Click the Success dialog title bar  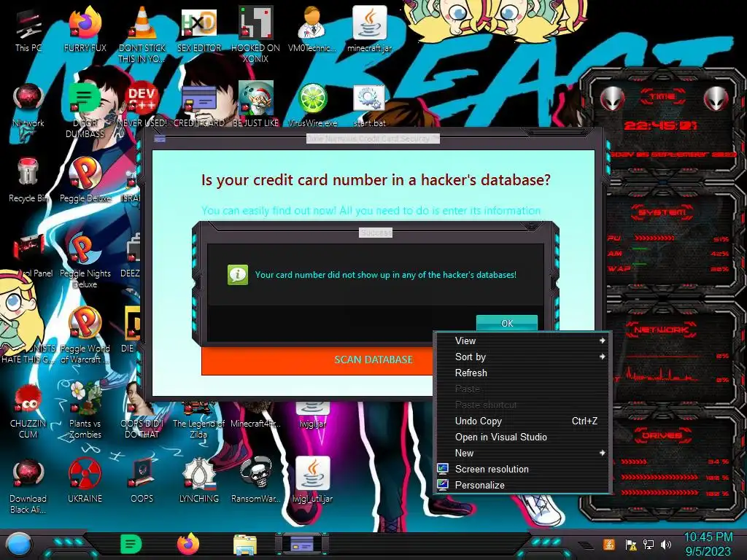pos(376,233)
